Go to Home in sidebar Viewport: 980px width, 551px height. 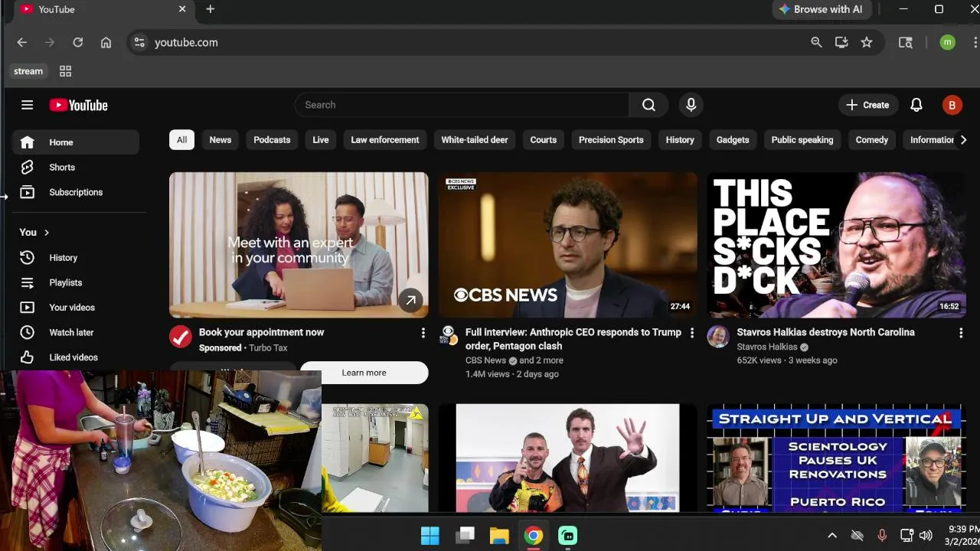[75, 142]
